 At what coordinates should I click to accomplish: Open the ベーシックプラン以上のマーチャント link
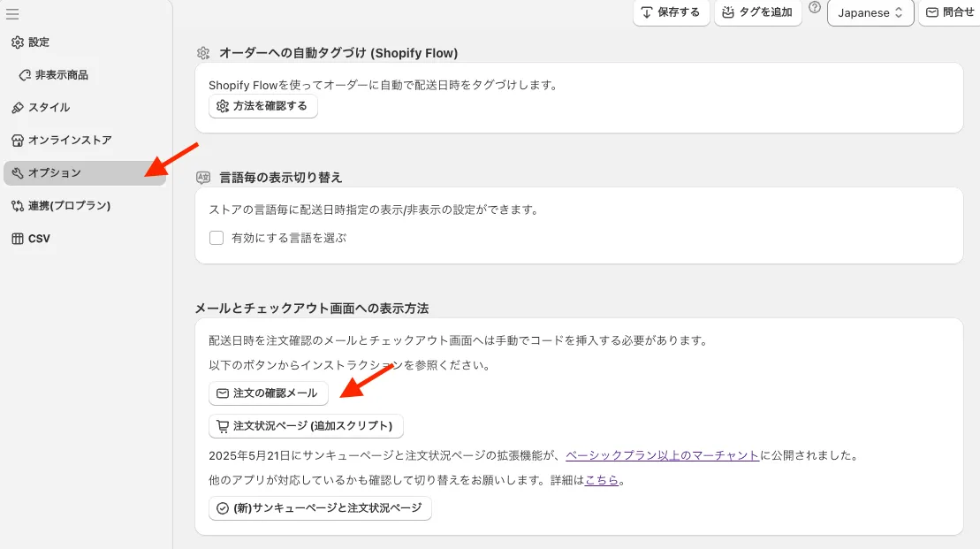662,455
